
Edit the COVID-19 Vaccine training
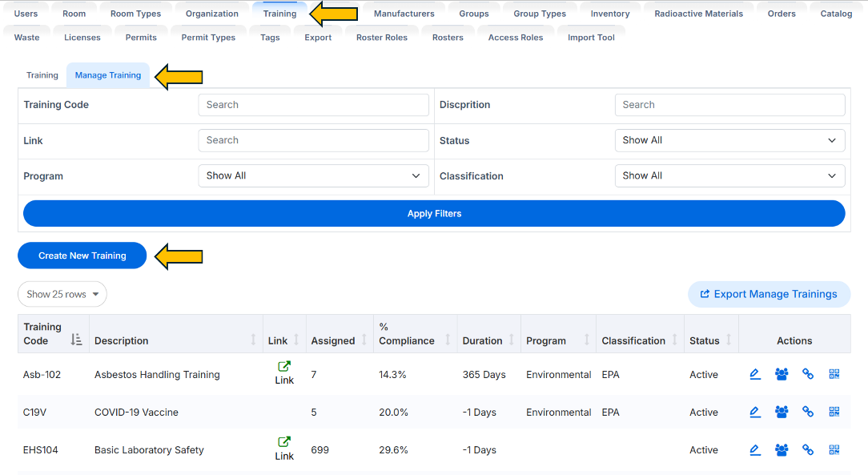754,412
